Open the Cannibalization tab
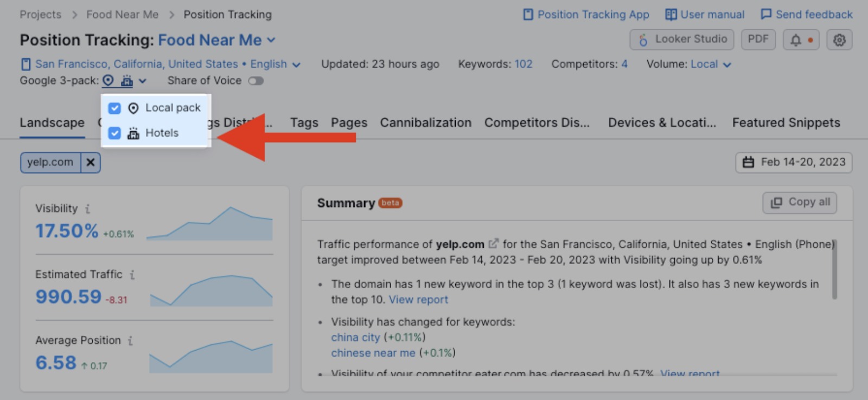868x400 pixels. coord(425,123)
